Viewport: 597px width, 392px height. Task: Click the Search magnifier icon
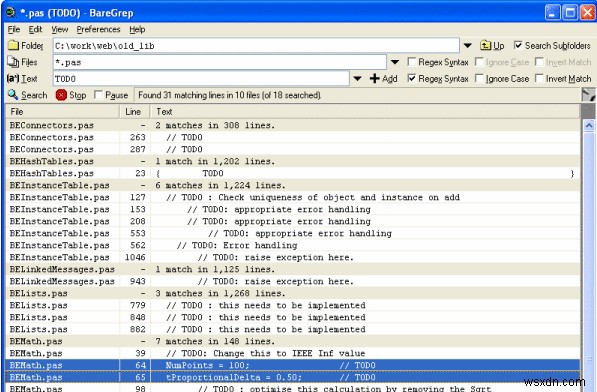point(13,95)
